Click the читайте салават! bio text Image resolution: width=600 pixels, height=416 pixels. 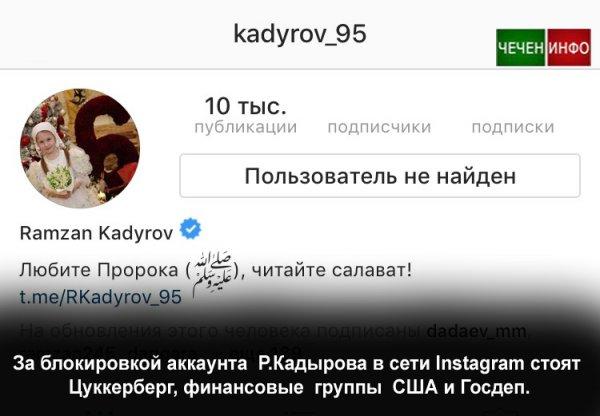[x=332, y=270]
